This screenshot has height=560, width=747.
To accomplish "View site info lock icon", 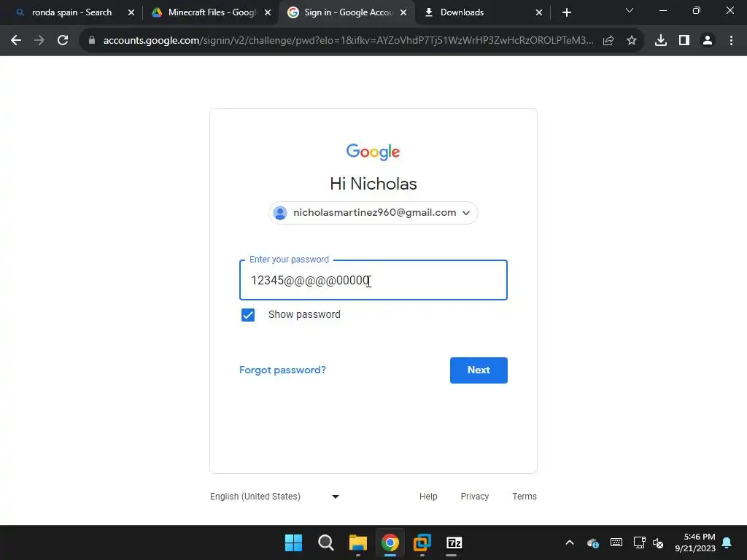I will click(92, 41).
